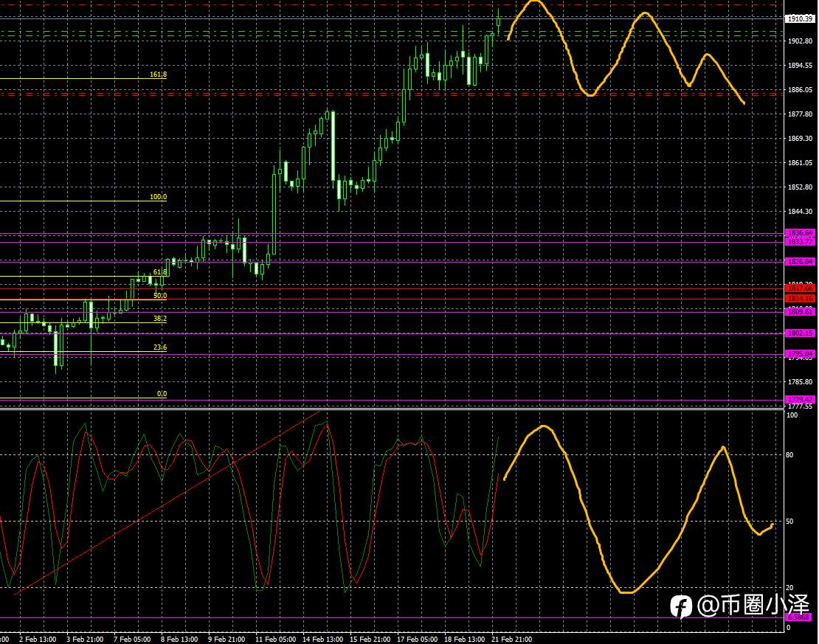Select the magenta 1795.04 level tag
819x644 pixels.
[800, 353]
